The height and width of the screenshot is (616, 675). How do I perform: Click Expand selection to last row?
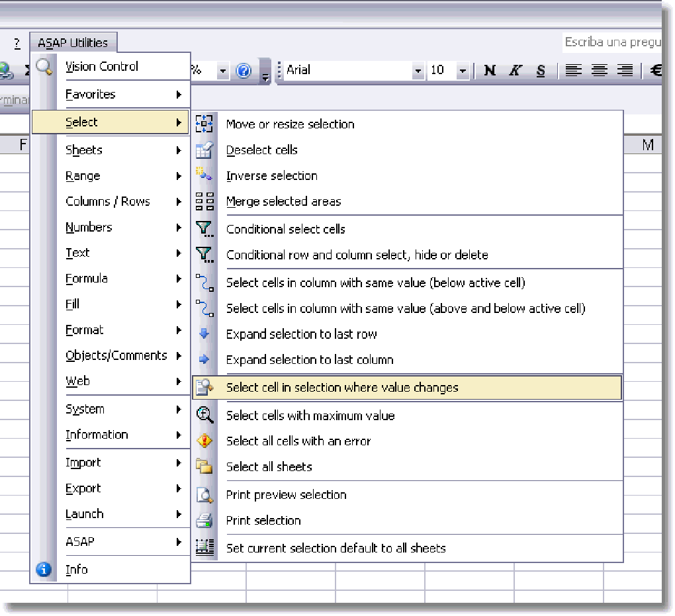301,334
